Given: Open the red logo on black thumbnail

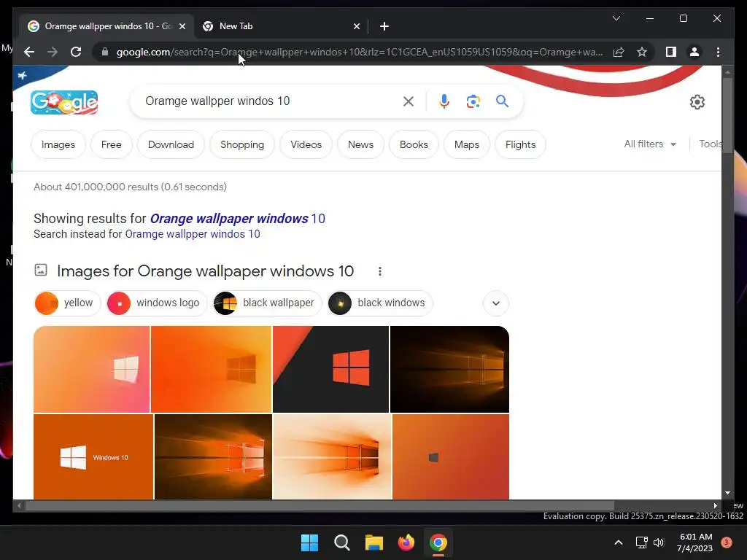Looking at the screenshot, I should click(x=330, y=369).
